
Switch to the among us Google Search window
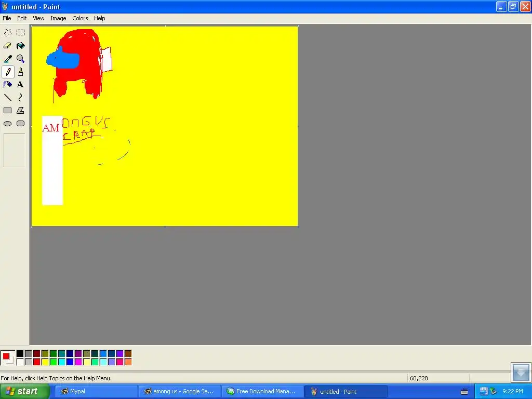pos(180,392)
